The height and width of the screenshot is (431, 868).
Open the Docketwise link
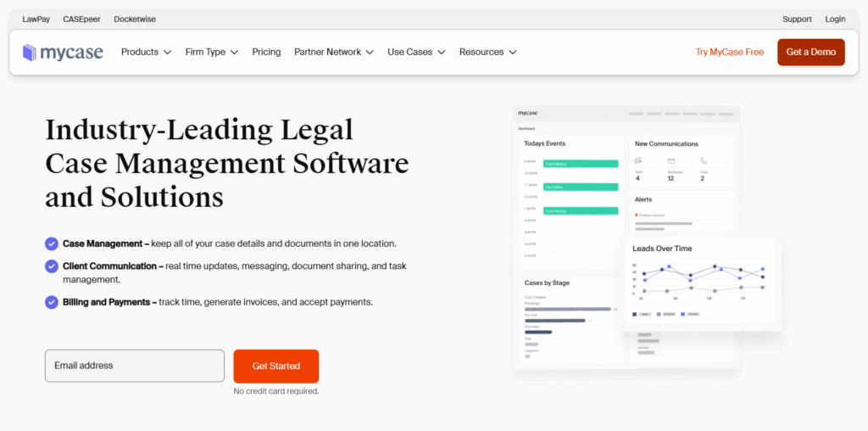click(135, 19)
